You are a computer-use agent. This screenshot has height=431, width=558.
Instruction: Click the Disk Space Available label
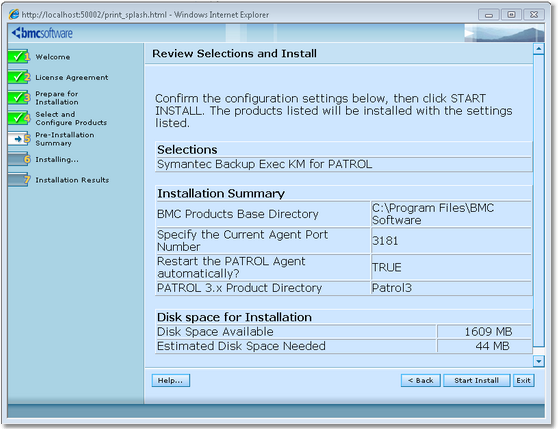point(215,332)
